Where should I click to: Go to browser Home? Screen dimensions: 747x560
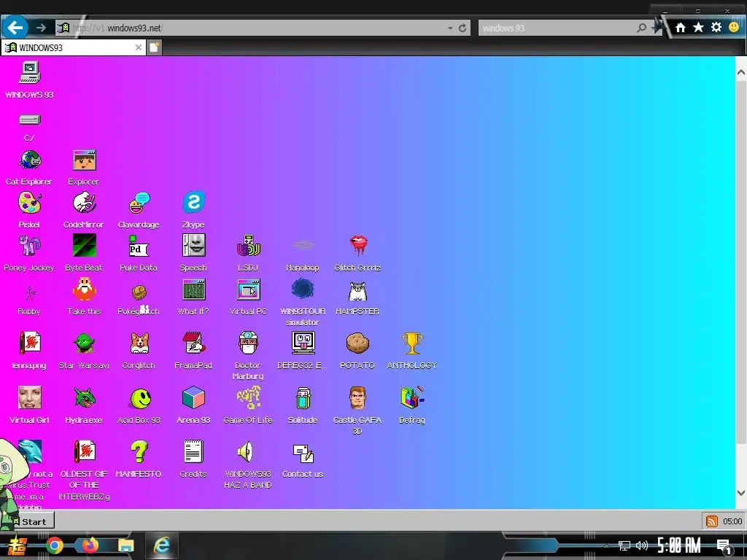[681, 28]
